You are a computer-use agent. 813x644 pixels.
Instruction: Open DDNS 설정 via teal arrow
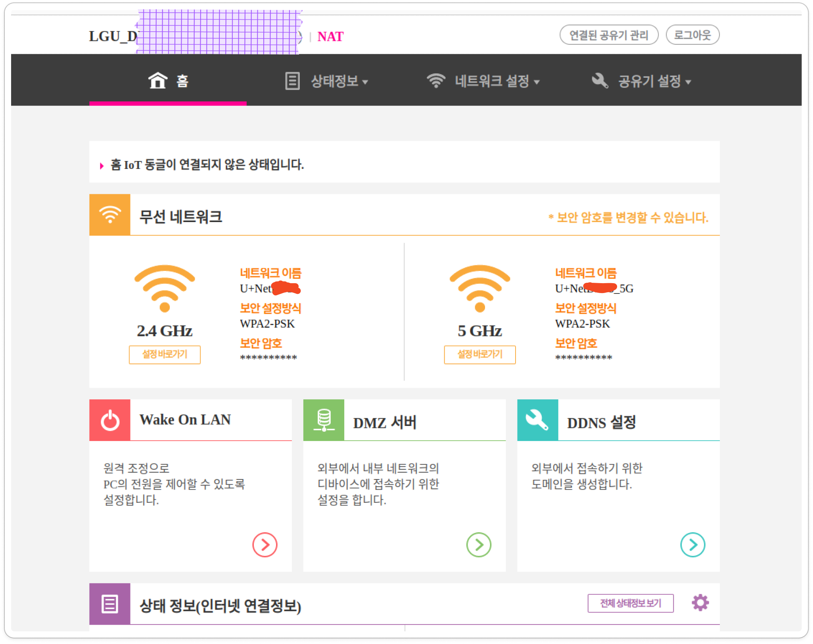coord(692,544)
